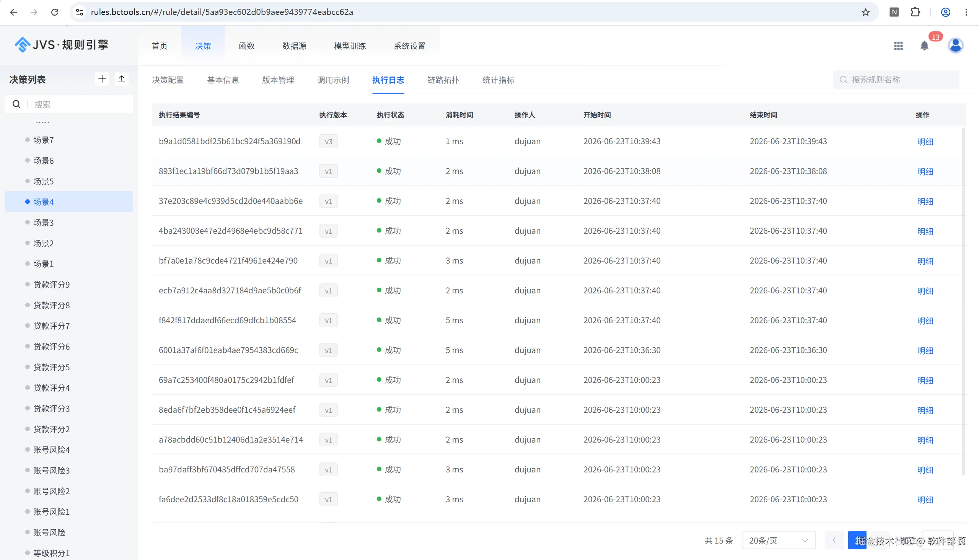979x560 pixels.
Task: Open browser profile icon
Action: 946,12
